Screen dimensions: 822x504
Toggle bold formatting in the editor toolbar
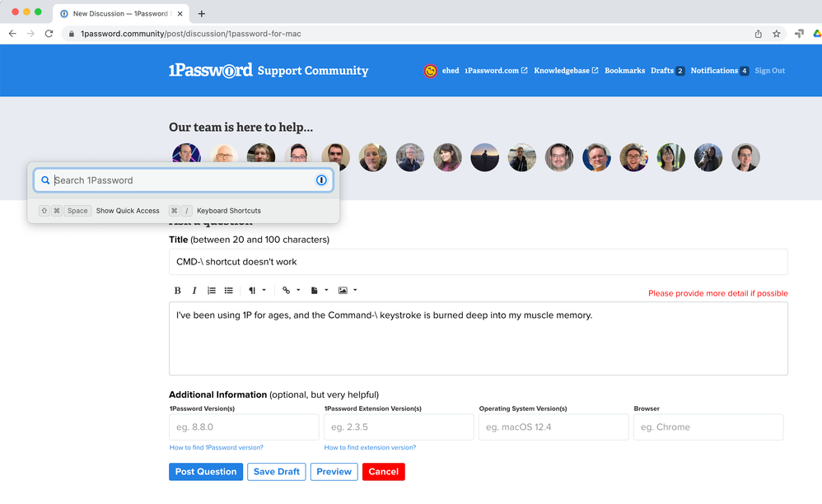178,290
